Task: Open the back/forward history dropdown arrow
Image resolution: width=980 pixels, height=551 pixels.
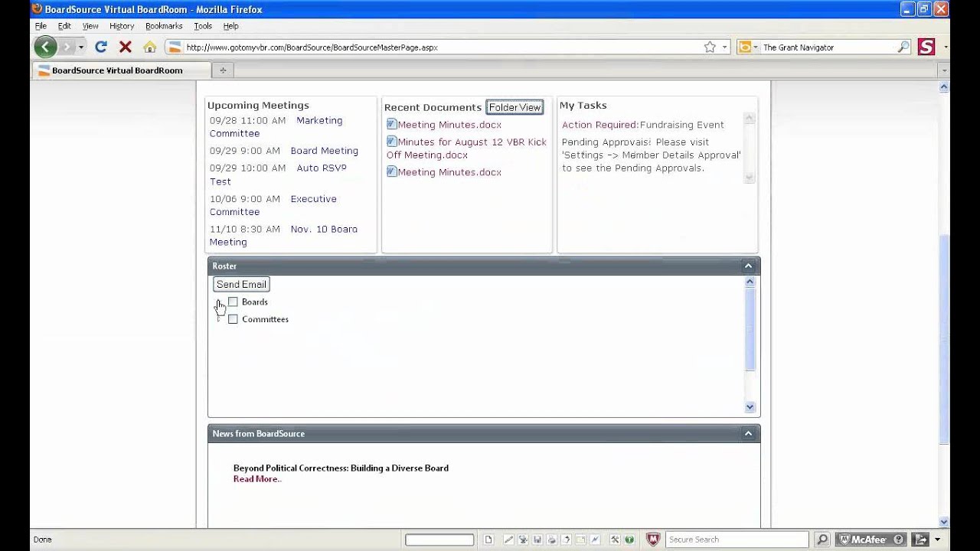Action: pyautogui.click(x=81, y=47)
